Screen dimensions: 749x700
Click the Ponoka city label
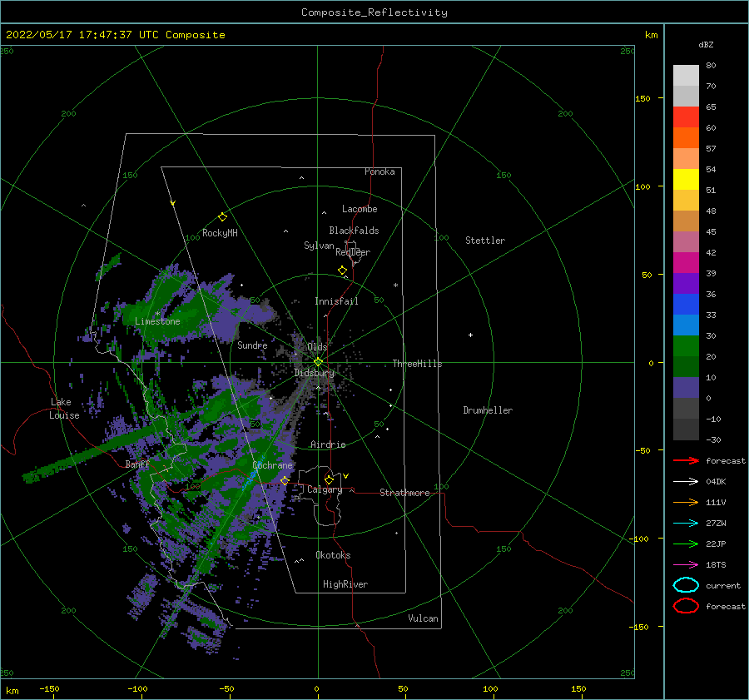click(x=379, y=171)
